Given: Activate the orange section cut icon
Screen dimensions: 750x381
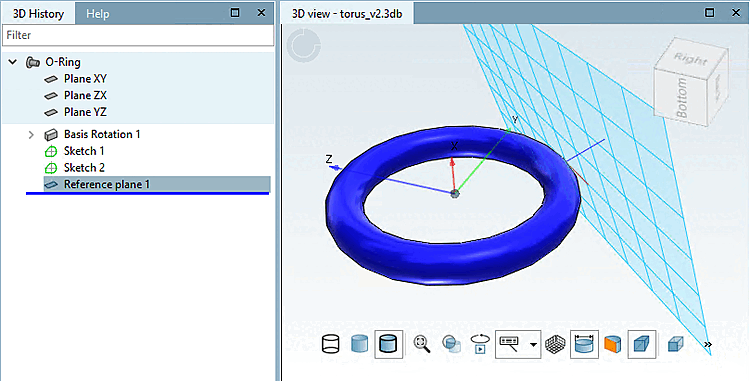Looking at the screenshot, I should pyautogui.click(x=613, y=344).
